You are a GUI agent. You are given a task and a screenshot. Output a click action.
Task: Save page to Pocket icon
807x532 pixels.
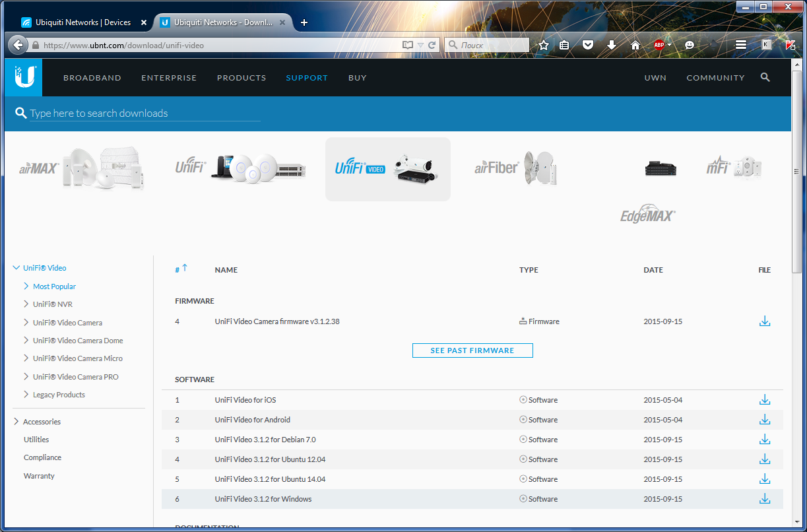pyautogui.click(x=587, y=45)
